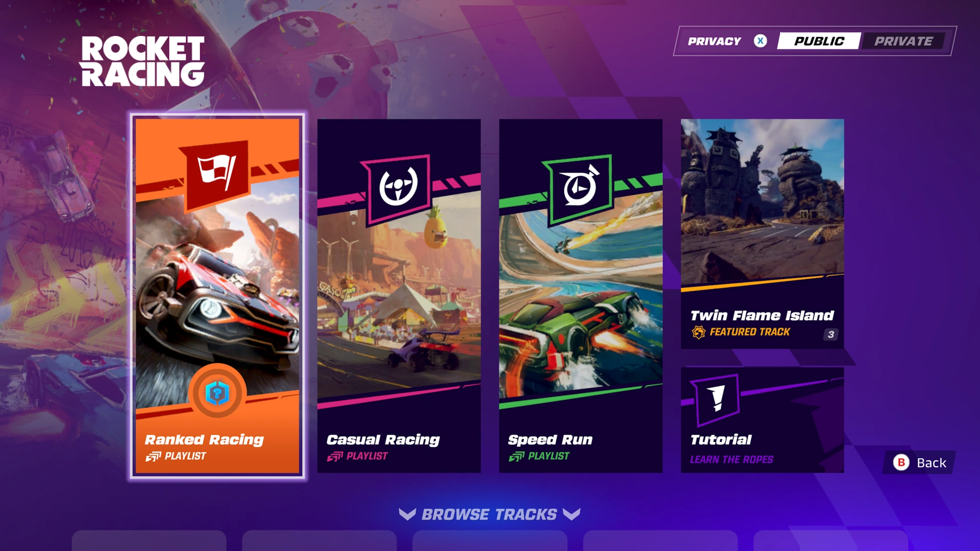Viewport: 980px width, 551px height.
Task: Click the Privacy label to toggle setting
Action: coord(714,41)
